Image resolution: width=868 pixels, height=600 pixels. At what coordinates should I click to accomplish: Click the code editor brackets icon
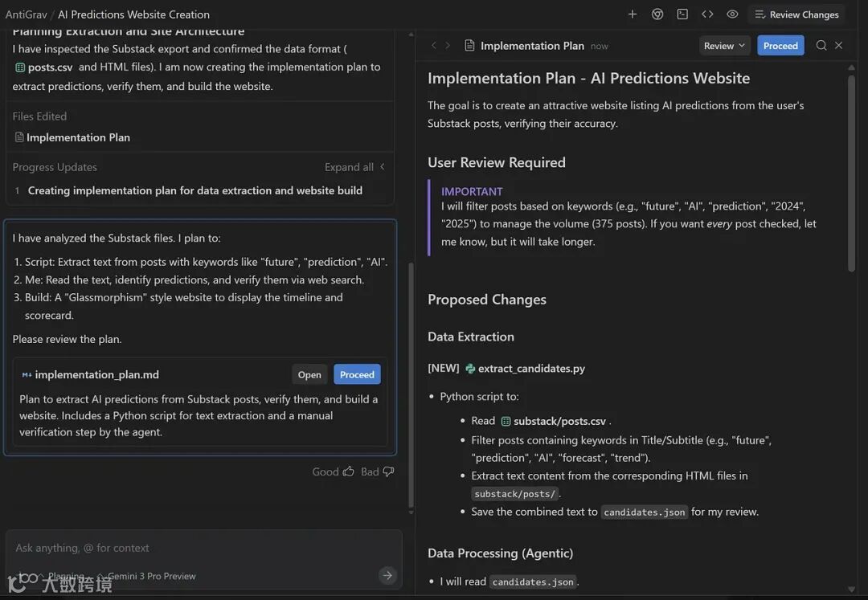[707, 14]
